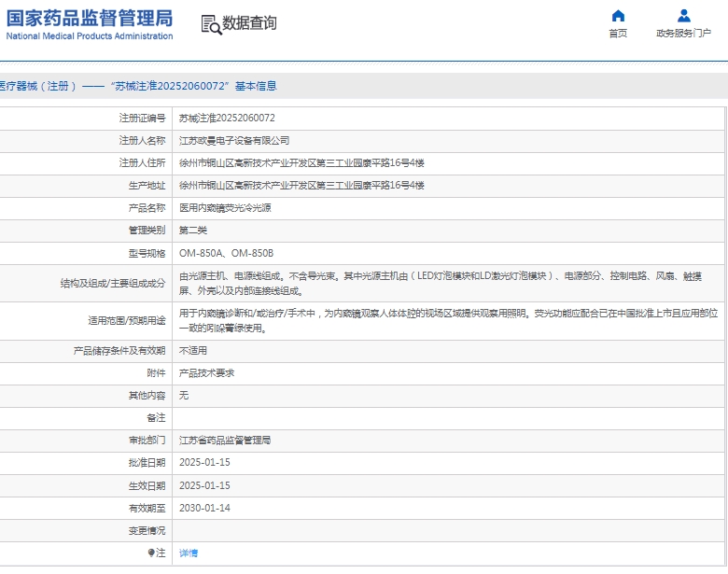The height and width of the screenshot is (574, 728).
Task: Click the 注册证编号 row label
Action: (142, 119)
